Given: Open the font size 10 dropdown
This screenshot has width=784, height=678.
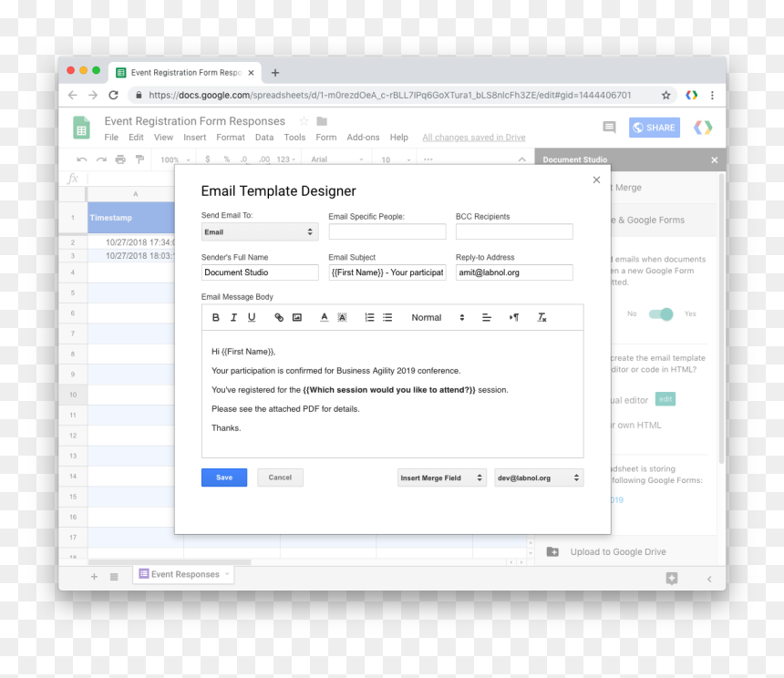Looking at the screenshot, I should click(396, 159).
